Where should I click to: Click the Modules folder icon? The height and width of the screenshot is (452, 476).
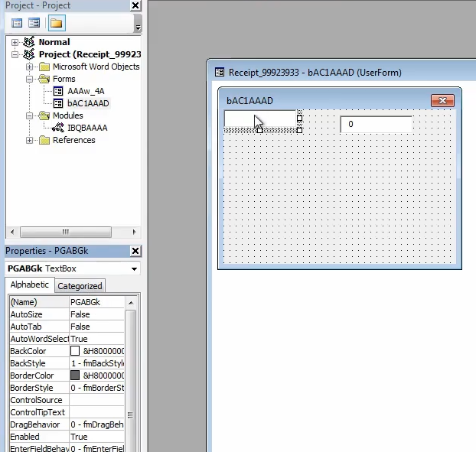pyautogui.click(x=44, y=115)
